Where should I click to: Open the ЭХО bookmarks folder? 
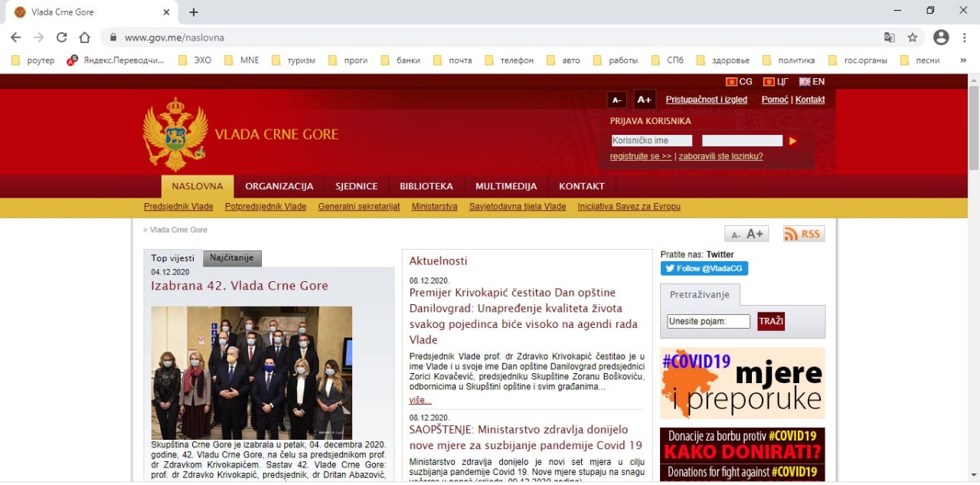tap(194, 60)
